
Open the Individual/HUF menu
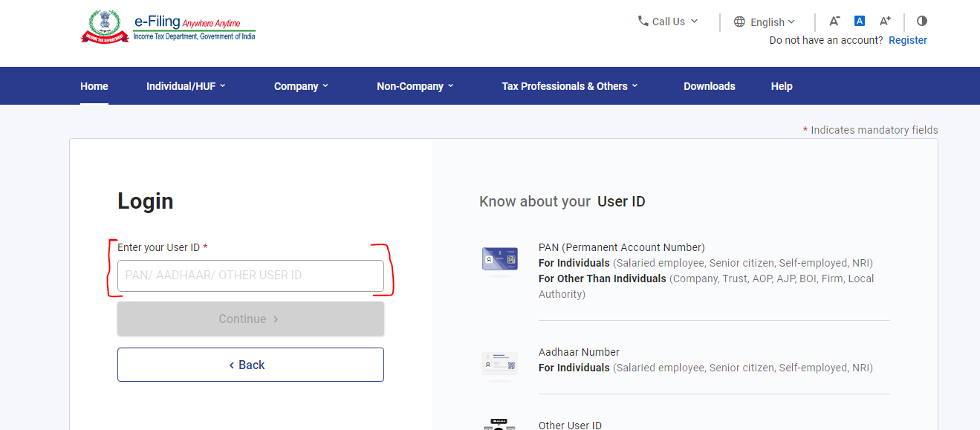[x=185, y=85]
